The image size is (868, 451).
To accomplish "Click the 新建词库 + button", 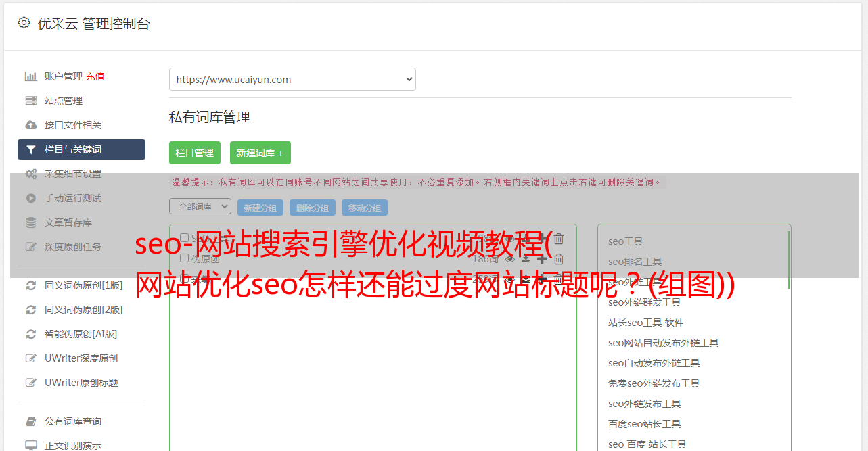I will (260, 153).
